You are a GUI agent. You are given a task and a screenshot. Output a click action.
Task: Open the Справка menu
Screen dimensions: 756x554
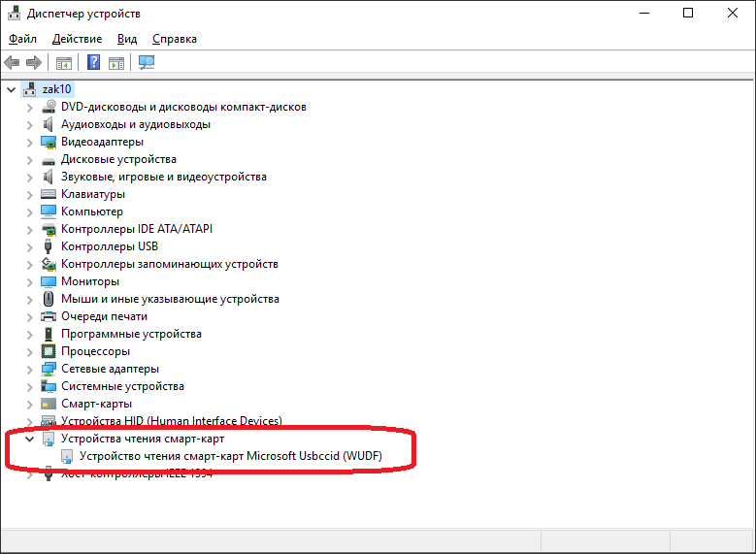(175, 39)
